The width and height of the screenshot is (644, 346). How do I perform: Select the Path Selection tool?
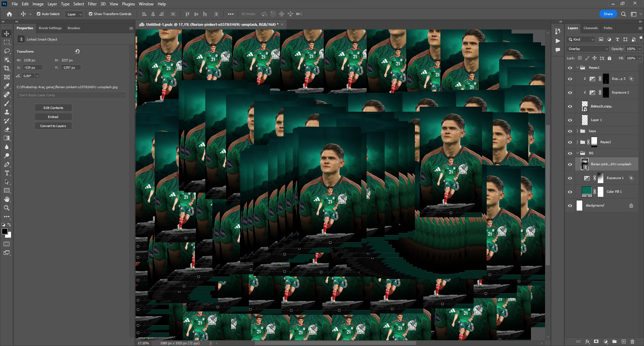(x=7, y=182)
